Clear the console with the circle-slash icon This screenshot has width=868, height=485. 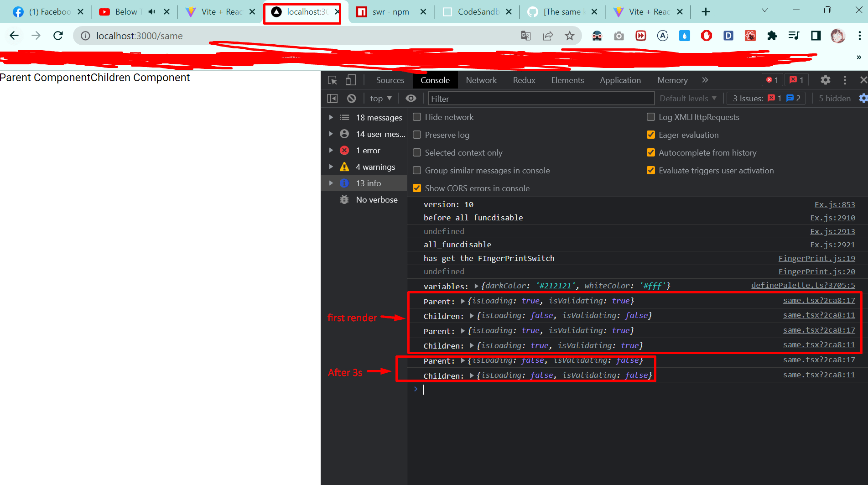coord(351,98)
